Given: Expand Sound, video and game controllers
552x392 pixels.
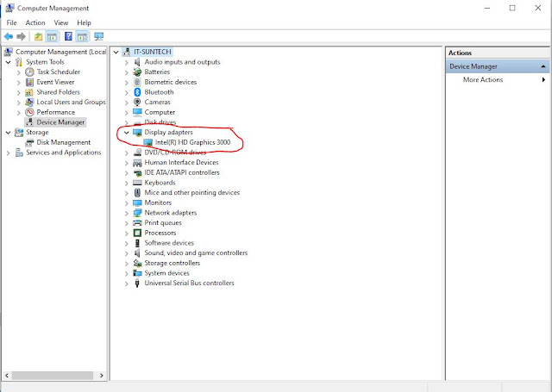Looking at the screenshot, I should (127, 253).
